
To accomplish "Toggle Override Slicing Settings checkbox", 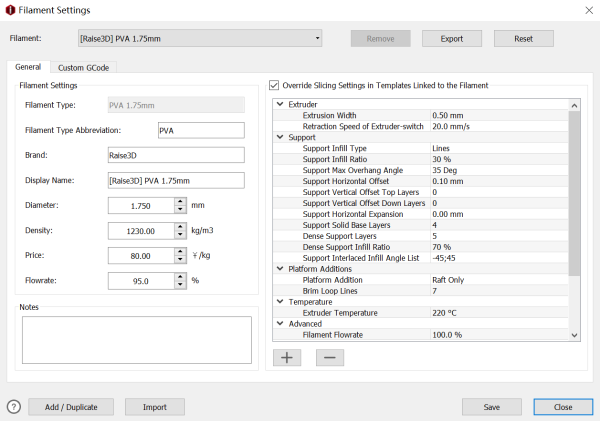I will point(276,86).
